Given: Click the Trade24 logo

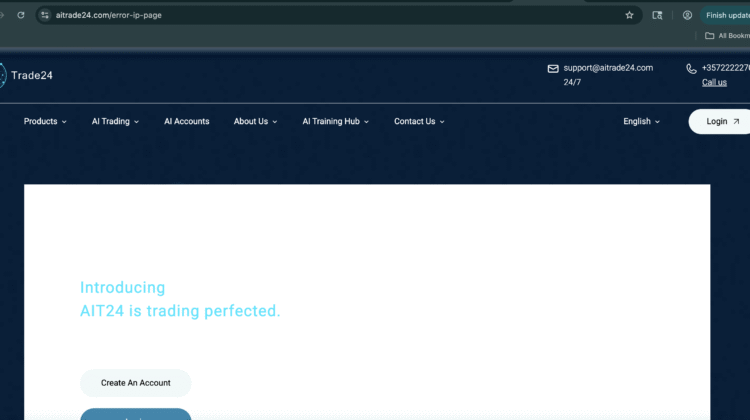Looking at the screenshot, I should pyautogui.click(x=30, y=75).
